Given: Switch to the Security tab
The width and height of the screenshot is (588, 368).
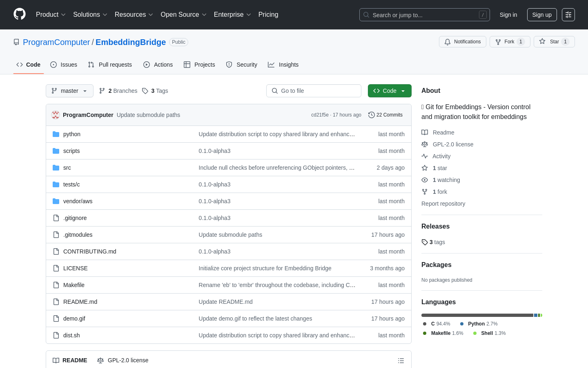Looking at the screenshot, I should [242, 65].
